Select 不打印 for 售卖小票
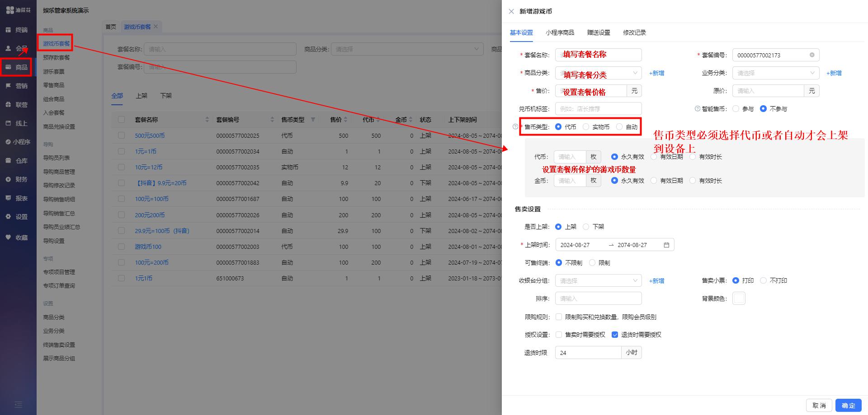 click(x=764, y=280)
